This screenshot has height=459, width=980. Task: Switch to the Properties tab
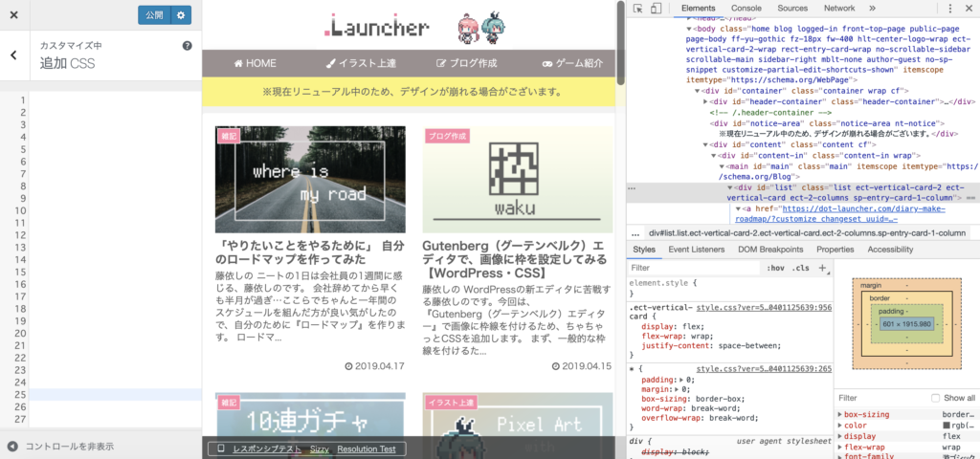[835, 250]
